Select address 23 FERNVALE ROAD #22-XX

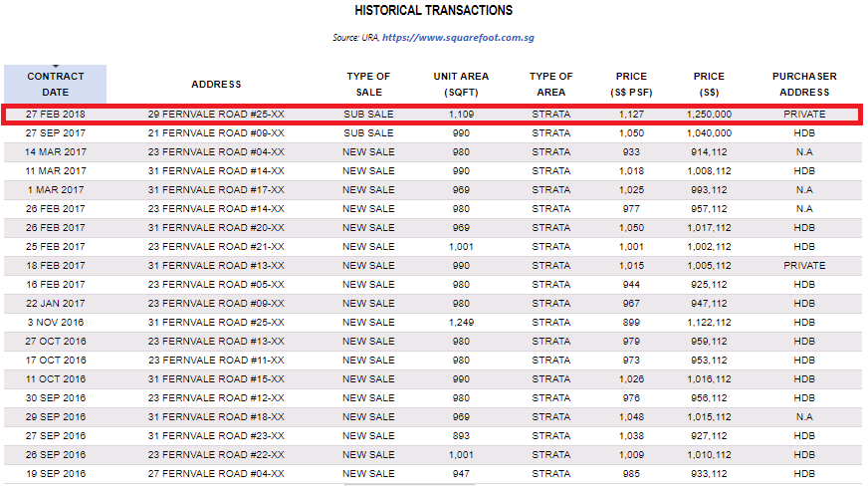coord(216,454)
